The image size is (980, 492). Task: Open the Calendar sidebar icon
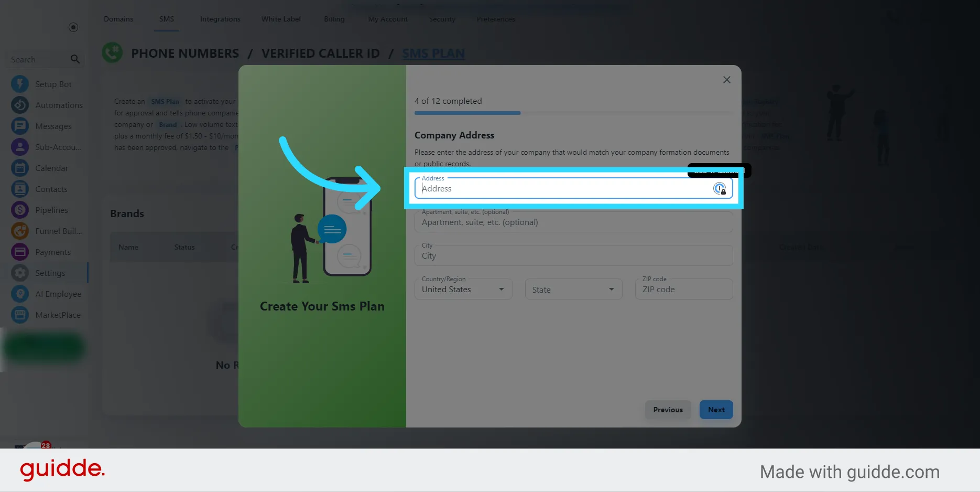tap(20, 168)
